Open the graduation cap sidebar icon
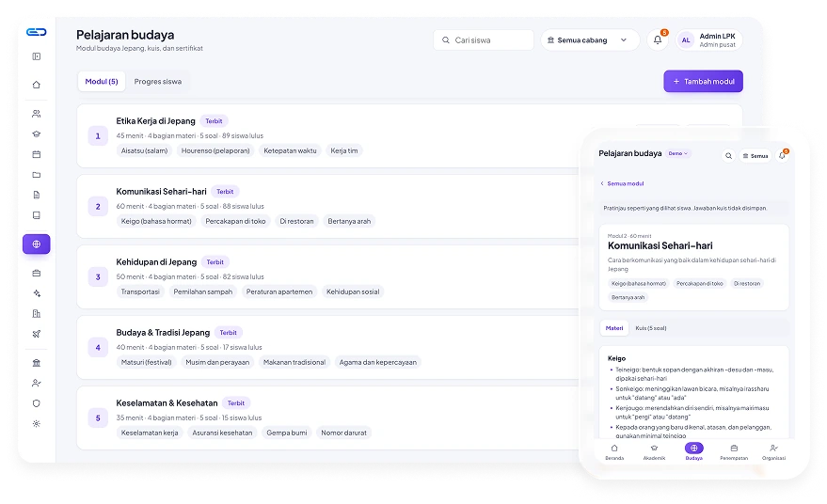 37,134
